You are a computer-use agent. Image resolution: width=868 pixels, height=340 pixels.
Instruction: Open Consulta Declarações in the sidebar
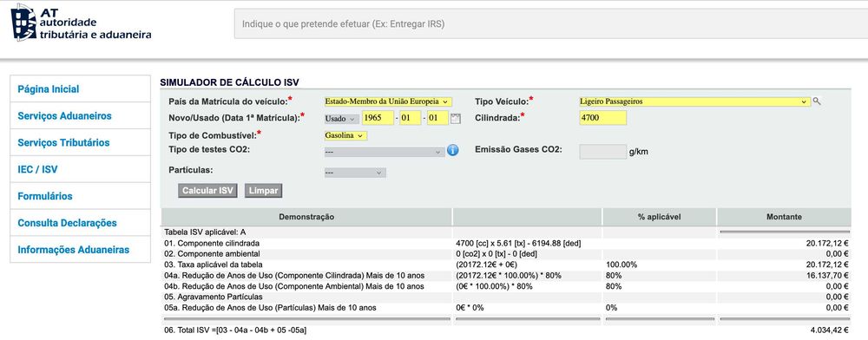tap(80, 223)
